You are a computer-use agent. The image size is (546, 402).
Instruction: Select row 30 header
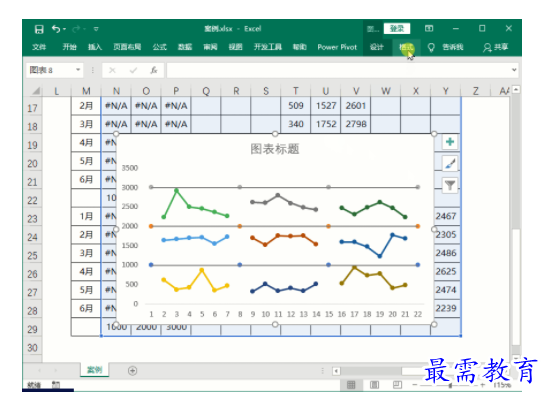pos(32,347)
